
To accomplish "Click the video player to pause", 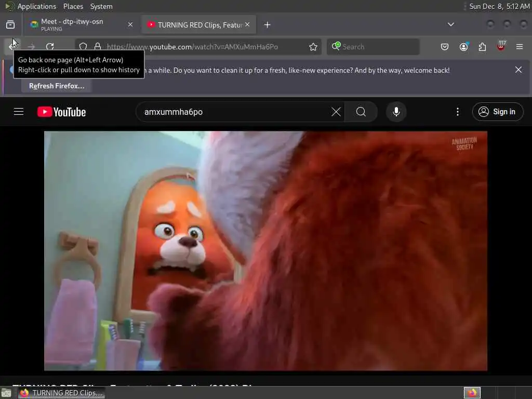I will pos(265,251).
